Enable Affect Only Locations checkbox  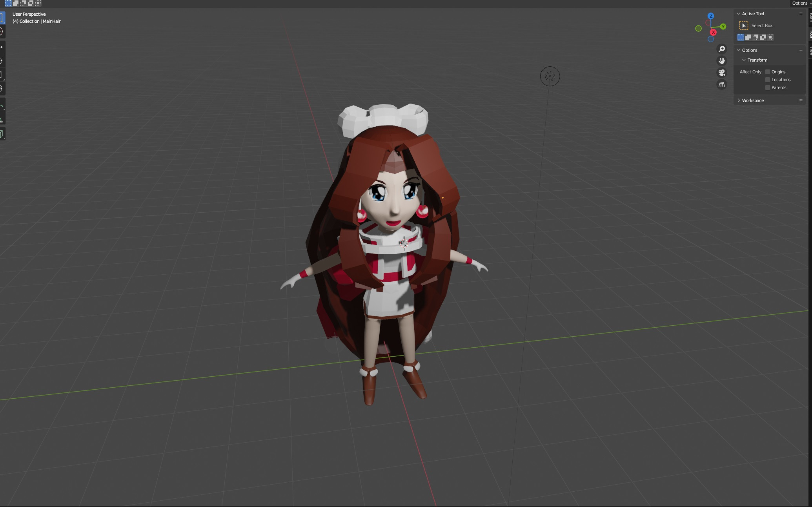[768, 80]
